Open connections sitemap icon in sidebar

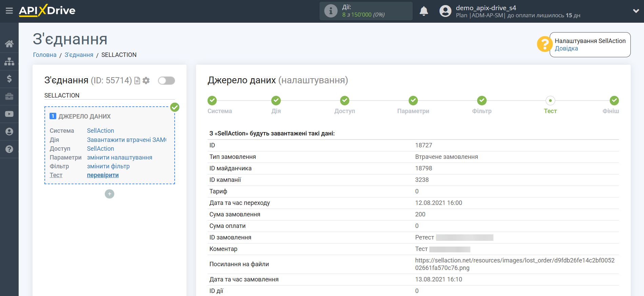[9, 61]
